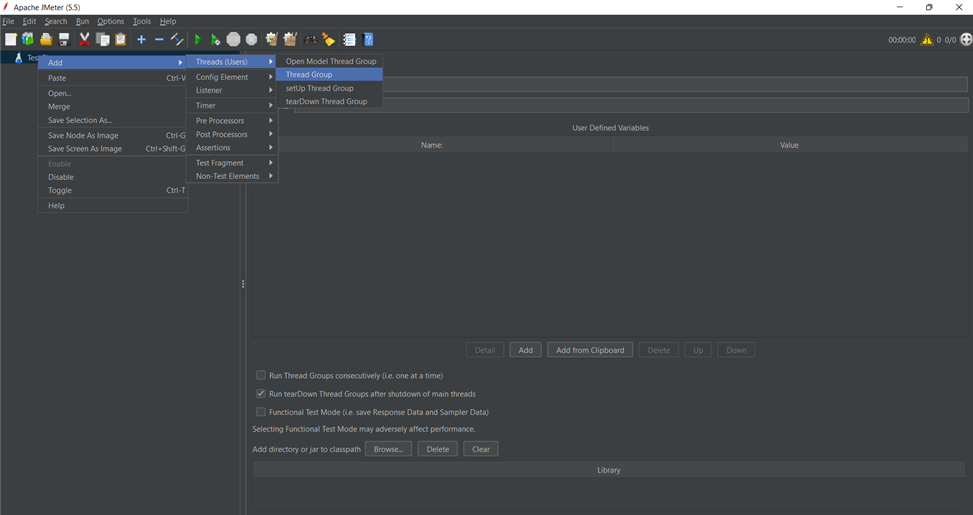This screenshot has width=973, height=515.
Task: Click the Save floppy disk icon
Action: click(x=64, y=40)
